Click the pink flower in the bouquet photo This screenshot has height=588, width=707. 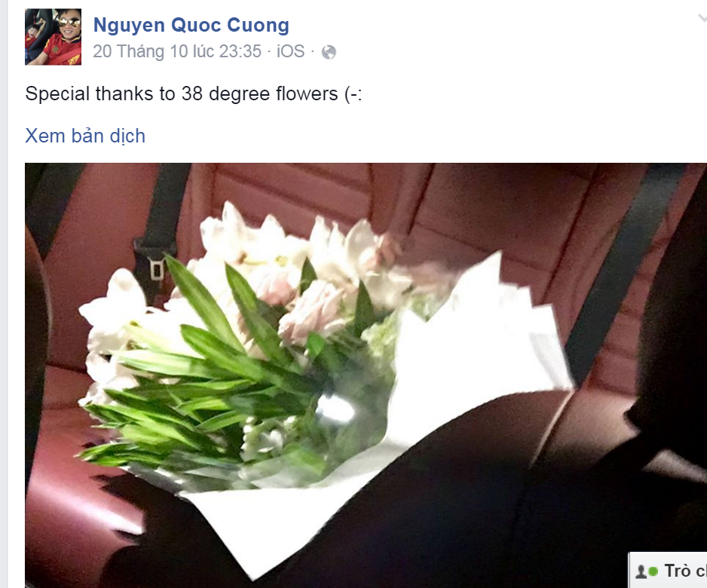pyautogui.click(x=311, y=311)
